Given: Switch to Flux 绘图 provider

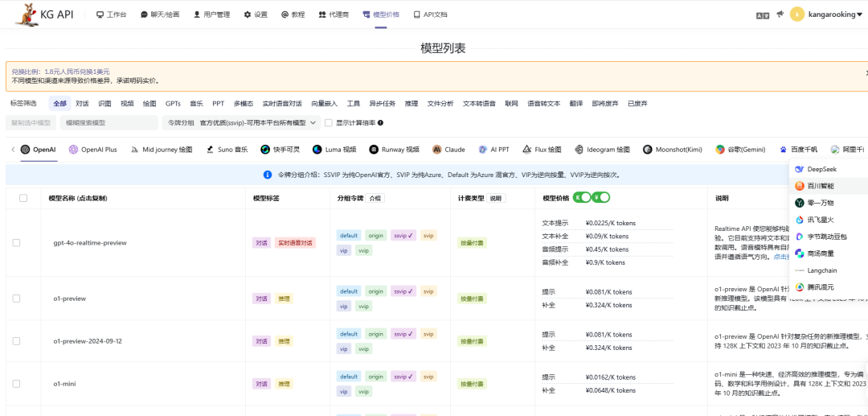Looking at the screenshot, I should click(542, 150).
